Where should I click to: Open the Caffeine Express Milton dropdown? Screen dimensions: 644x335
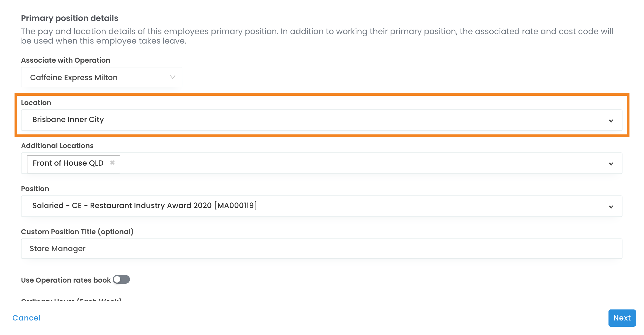101,77
